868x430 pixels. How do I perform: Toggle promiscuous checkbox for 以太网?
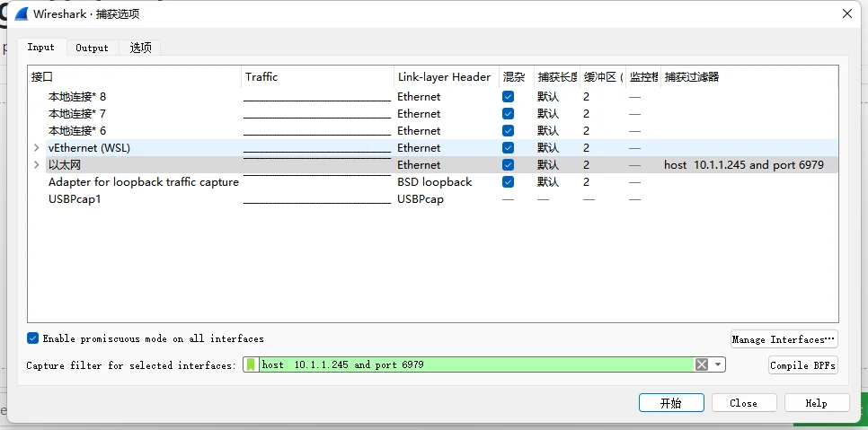[x=508, y=165]
